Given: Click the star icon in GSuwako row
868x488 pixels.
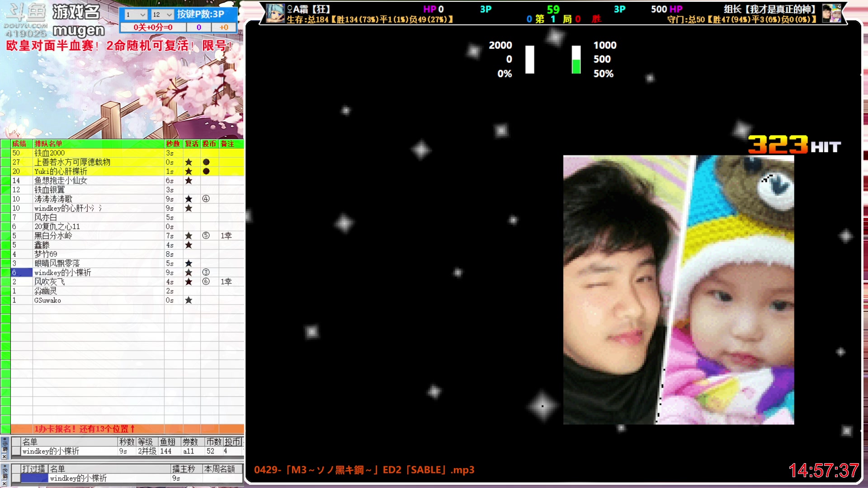Looking at the screenshot, I should pyautogui.click(x=189, y=300).
